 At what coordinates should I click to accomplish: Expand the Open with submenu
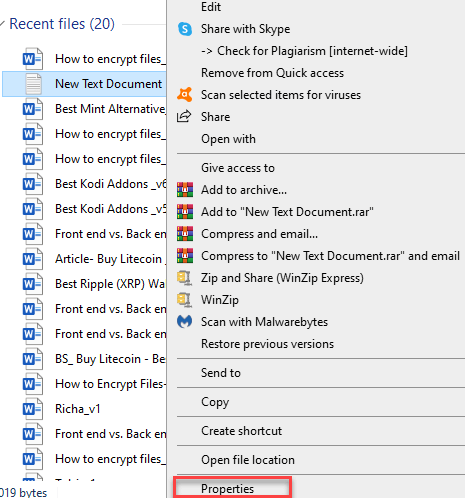[x=228, y=139]
